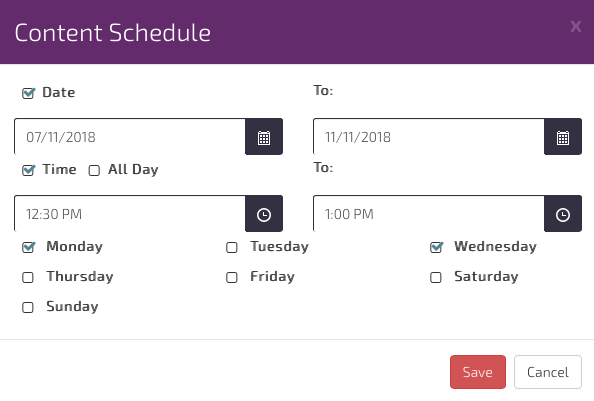594x401 pixels.
Task: Save the content schedule
Action: point(478,372)
